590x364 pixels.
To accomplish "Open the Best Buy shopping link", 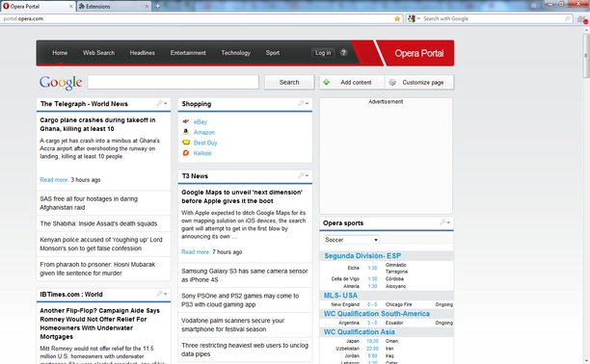I will point(205,143).
